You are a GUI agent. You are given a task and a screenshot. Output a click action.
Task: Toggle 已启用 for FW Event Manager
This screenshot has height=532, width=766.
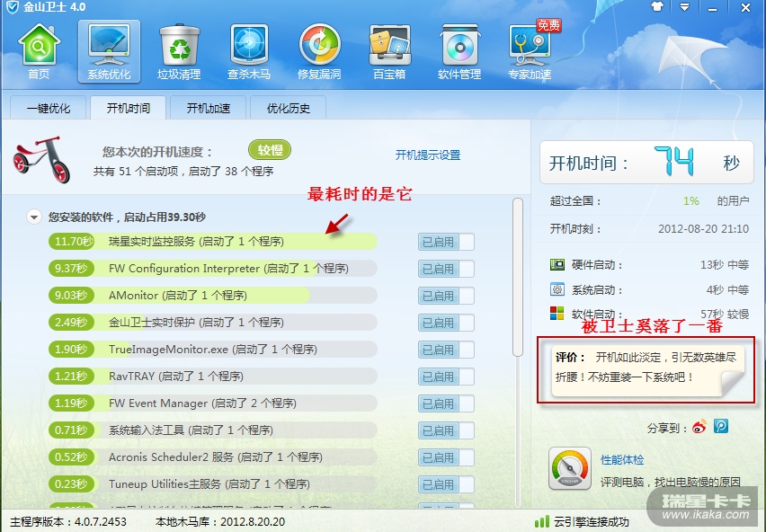coord(446,403)
